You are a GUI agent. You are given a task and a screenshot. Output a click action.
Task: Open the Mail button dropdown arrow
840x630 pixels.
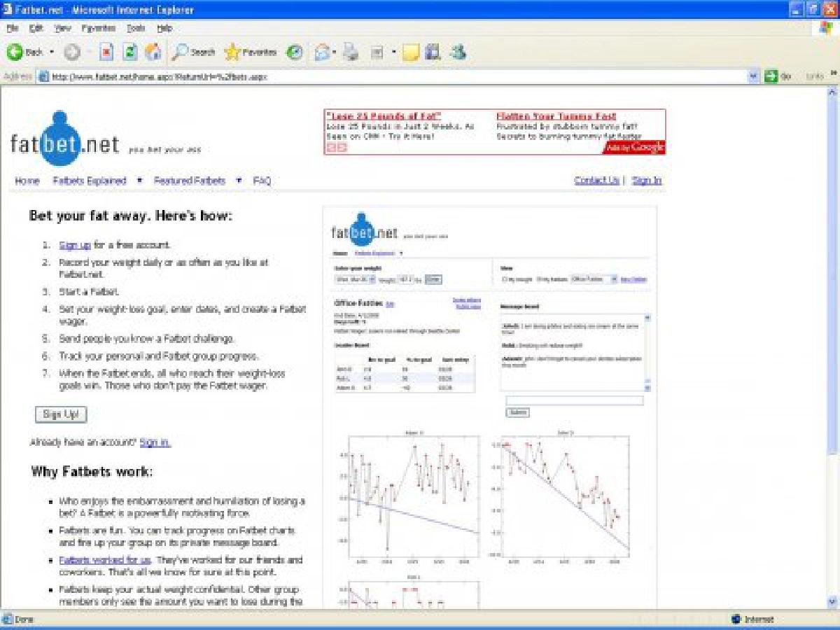[334, 52]
